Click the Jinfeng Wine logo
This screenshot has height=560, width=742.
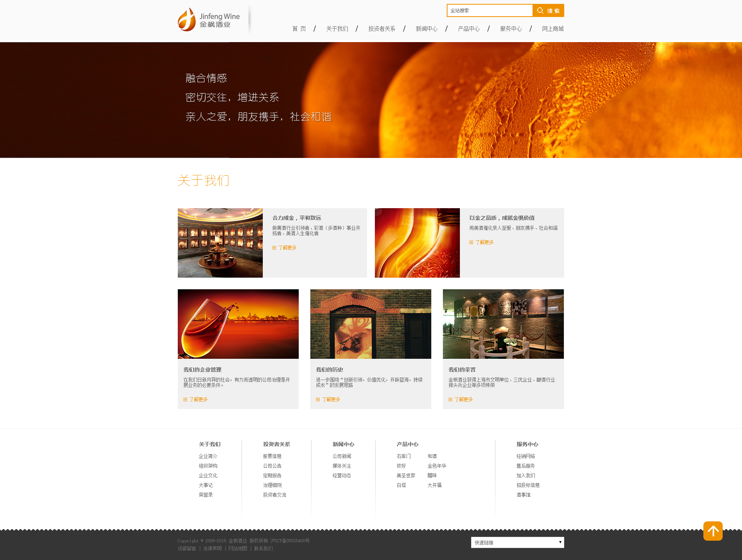coord(209,20)
